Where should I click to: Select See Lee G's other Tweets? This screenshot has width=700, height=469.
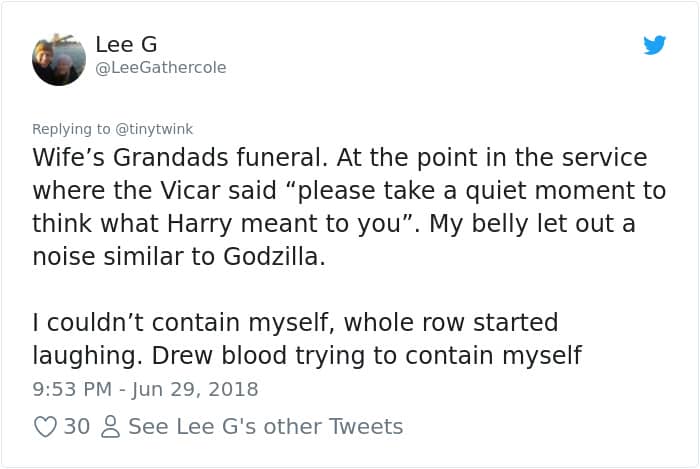point(265,427)
